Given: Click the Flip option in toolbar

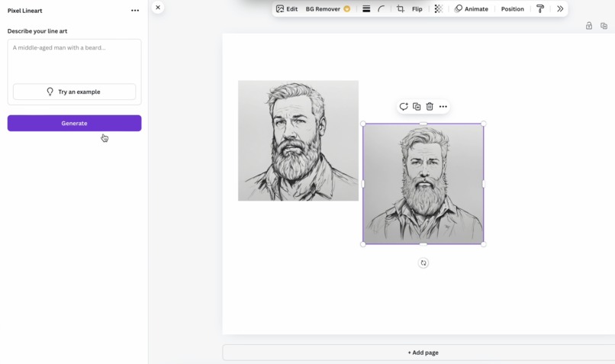Looking at the screenshot, I should pos(417,9).
